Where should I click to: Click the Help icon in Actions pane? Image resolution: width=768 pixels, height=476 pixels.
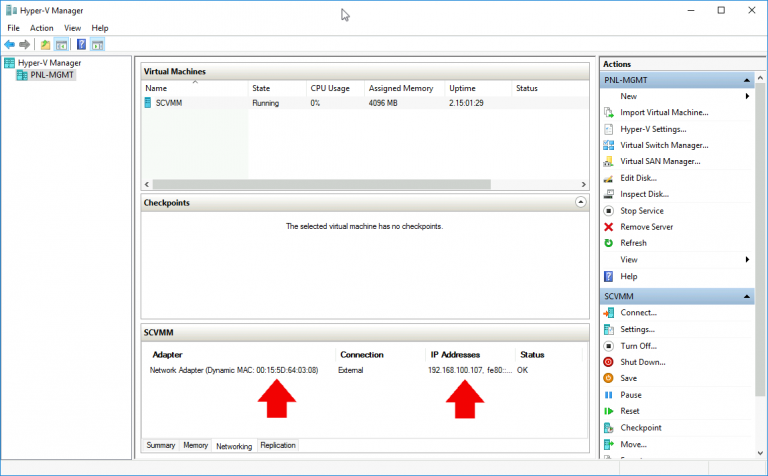point(608,277)
